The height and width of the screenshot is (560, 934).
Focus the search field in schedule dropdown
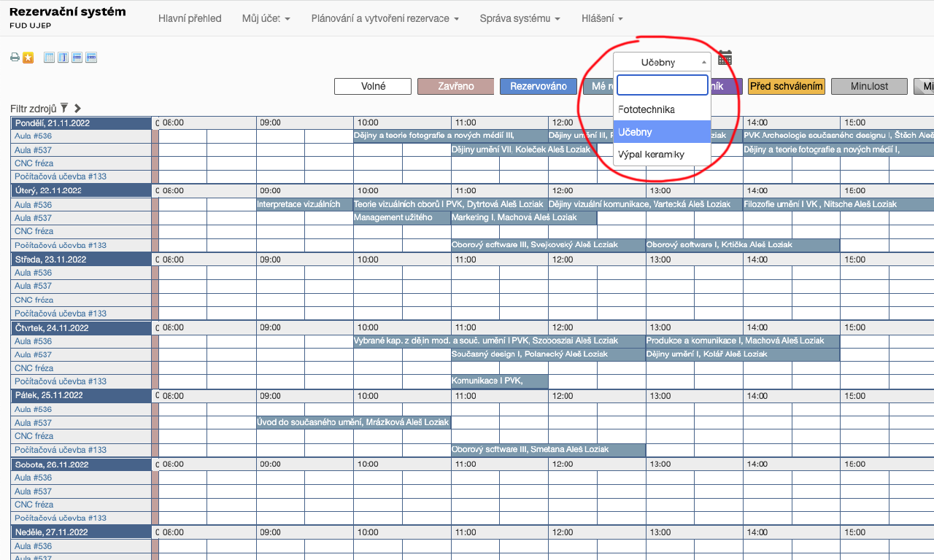tap(662, 85)
